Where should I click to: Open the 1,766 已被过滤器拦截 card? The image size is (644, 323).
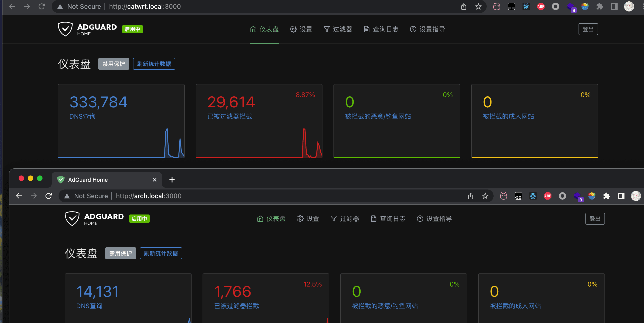266,298
